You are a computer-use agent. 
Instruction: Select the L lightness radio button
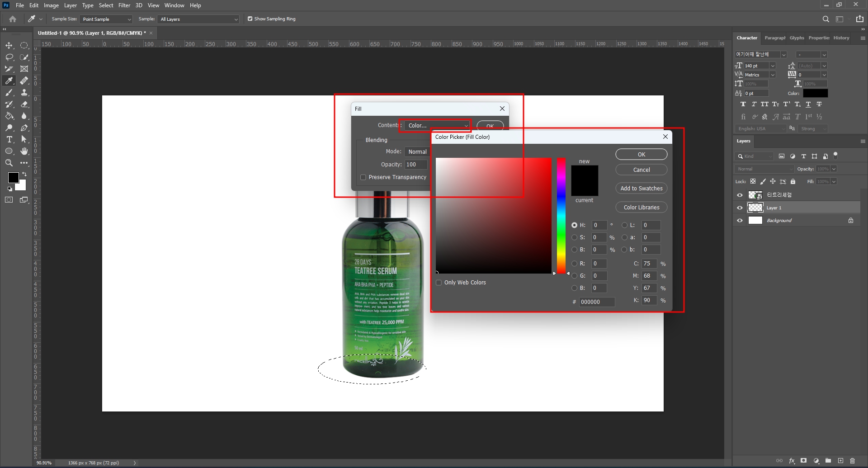tap(624, 225)
